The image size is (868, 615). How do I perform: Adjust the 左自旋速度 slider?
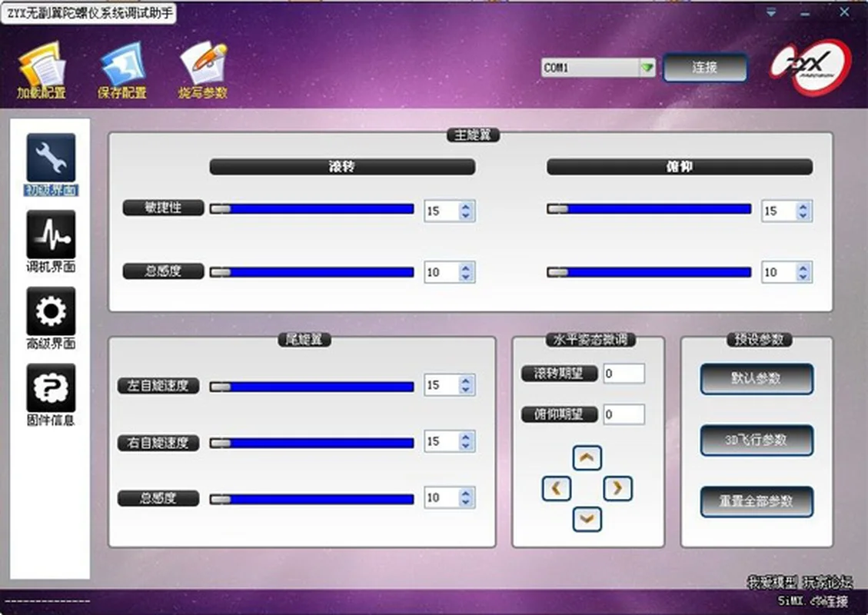click(311, 387)
